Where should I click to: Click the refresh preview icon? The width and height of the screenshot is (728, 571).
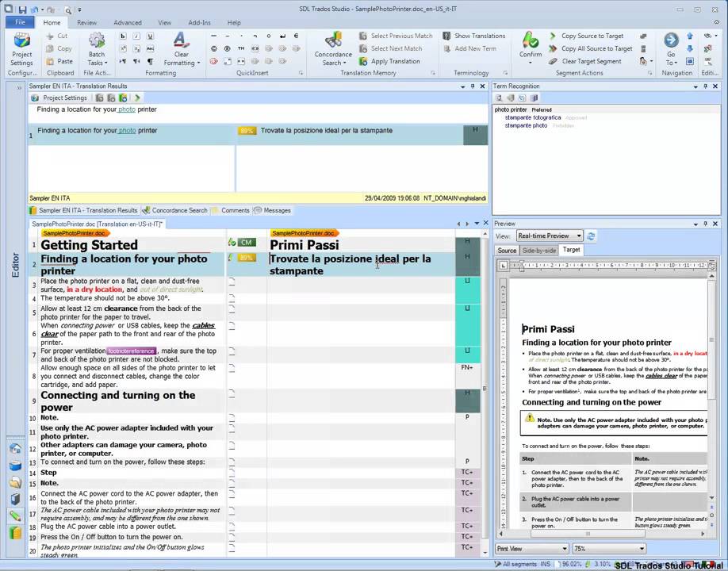(x=591, y=236)
